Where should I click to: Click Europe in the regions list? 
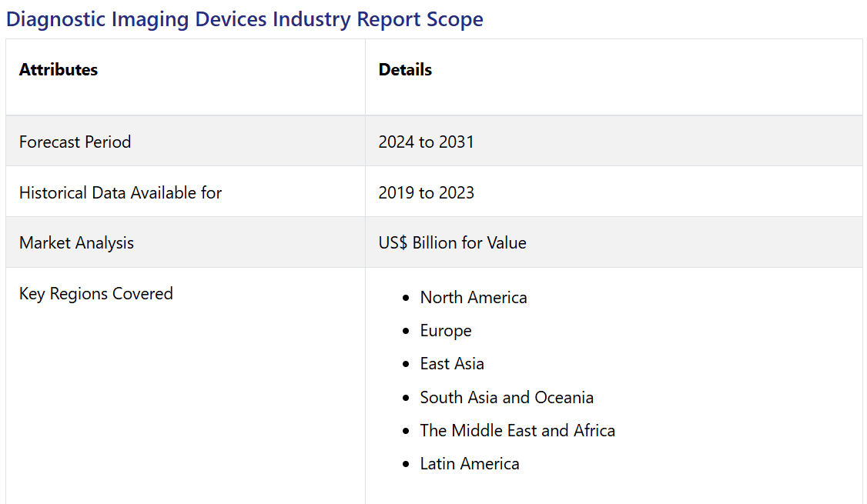pos(446,331)
